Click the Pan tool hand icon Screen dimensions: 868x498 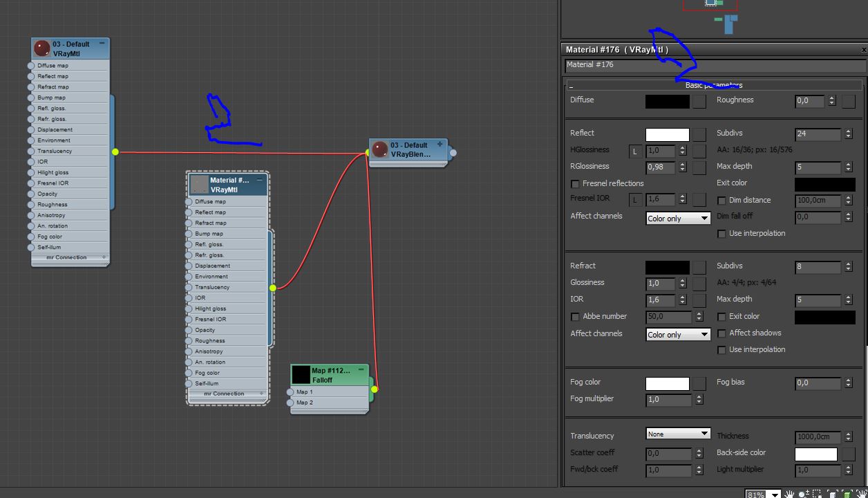click(789, 495)
